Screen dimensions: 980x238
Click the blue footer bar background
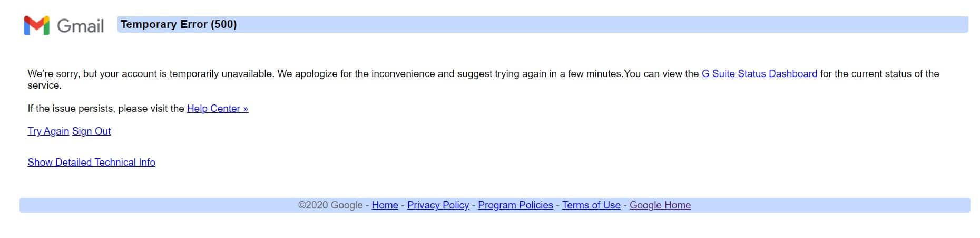click(x=158, y=205)
